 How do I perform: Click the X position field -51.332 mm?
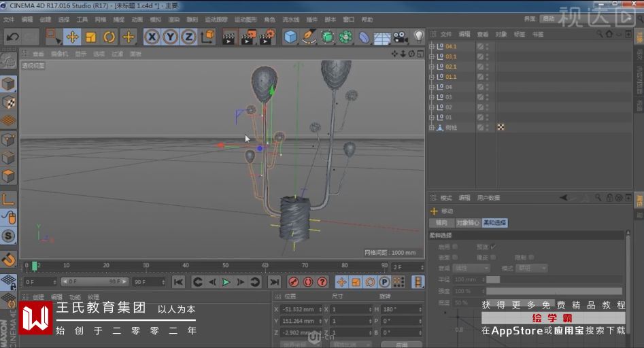pyautogui.click(x=300, y=309)
